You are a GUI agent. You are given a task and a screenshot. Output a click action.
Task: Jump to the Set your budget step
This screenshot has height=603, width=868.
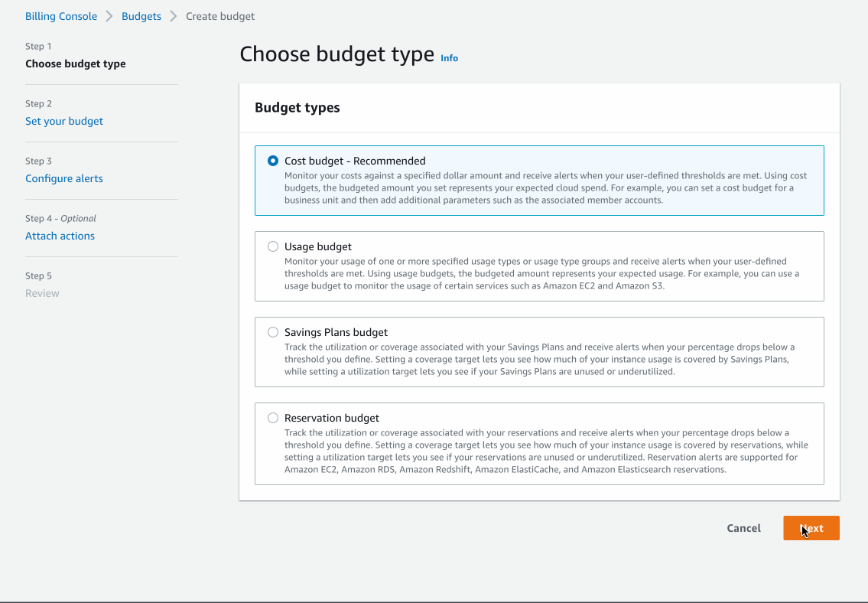tap(64, 121)
